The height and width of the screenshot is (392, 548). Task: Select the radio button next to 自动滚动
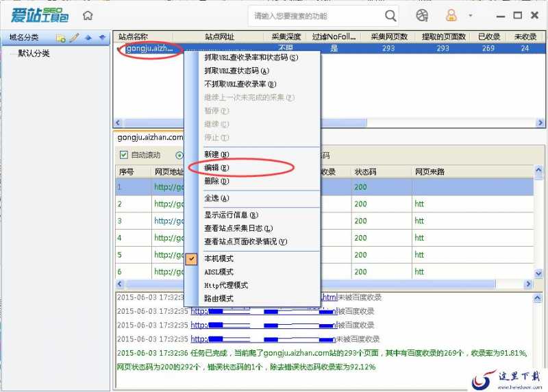click(x=179, y=155)
